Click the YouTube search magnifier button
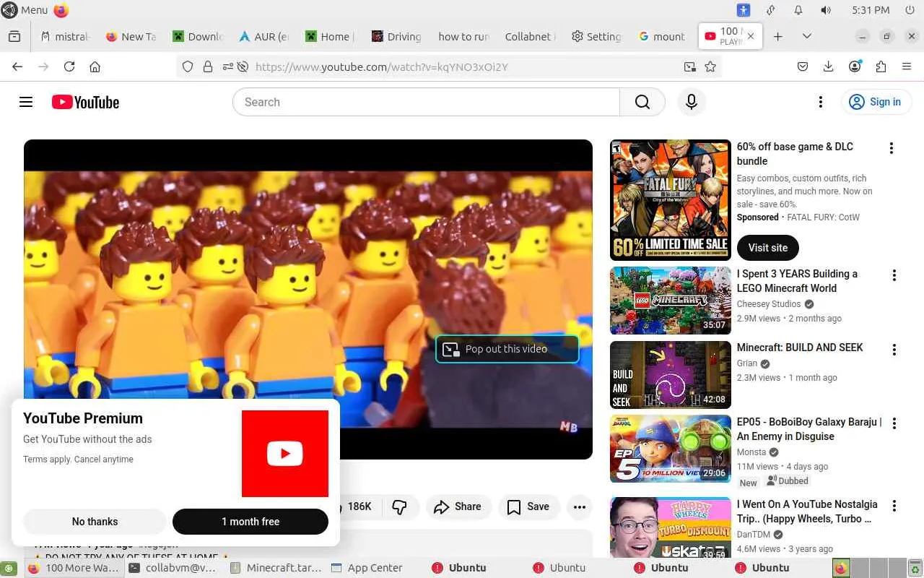 tap(642, 102)
